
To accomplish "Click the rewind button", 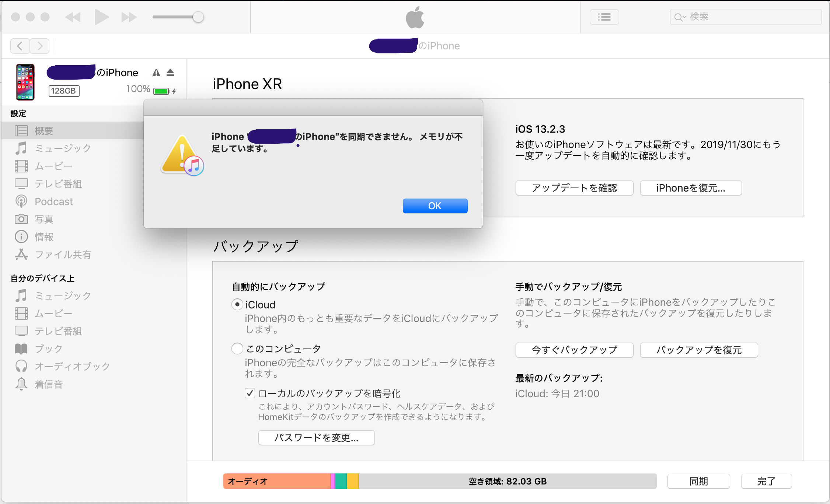I will point(73,17).
